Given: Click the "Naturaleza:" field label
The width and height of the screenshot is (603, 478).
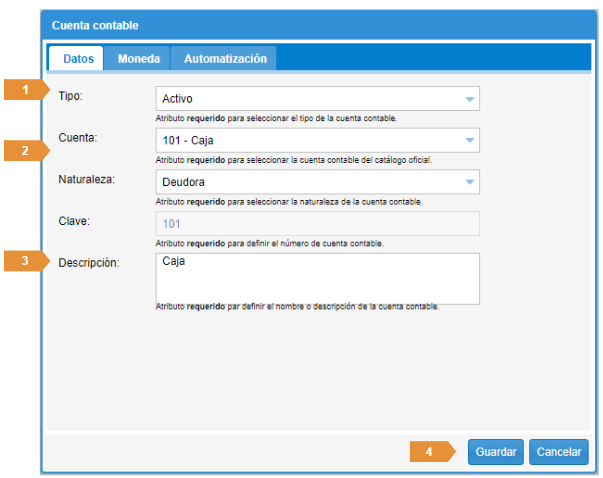Looking at the screenshot, I should point(88,180).
